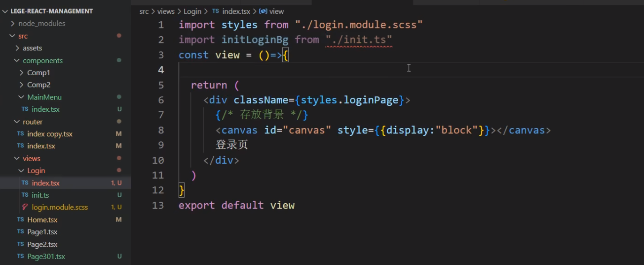Expand the assets folder
The width and height of the screenshot is (644, 265).
coord(17,48)
